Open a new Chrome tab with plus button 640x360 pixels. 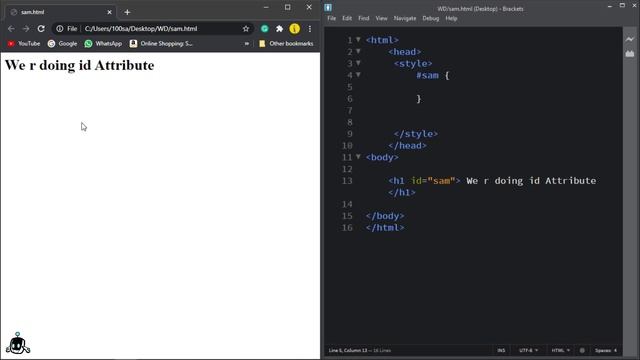click(x=127, y=12)
